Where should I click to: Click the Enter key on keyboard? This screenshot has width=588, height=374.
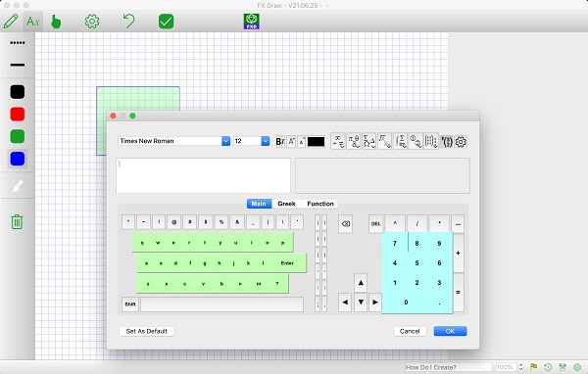(287, 263)
